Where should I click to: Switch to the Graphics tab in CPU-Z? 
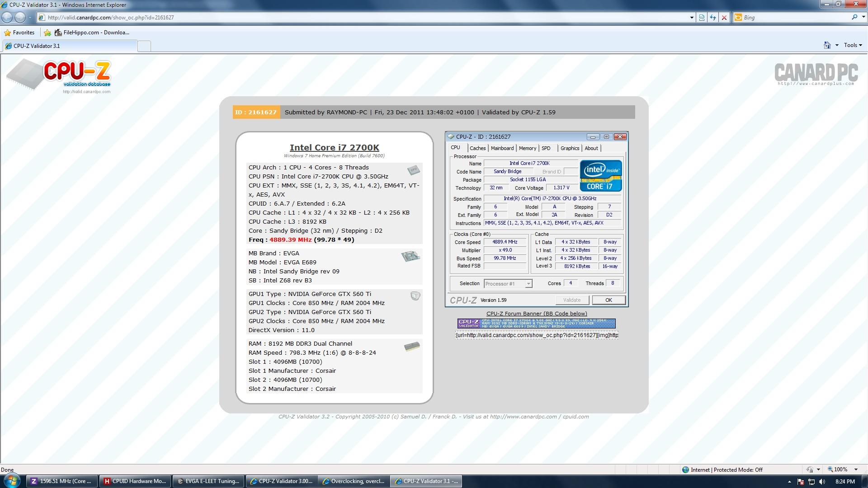coord(570,148)
